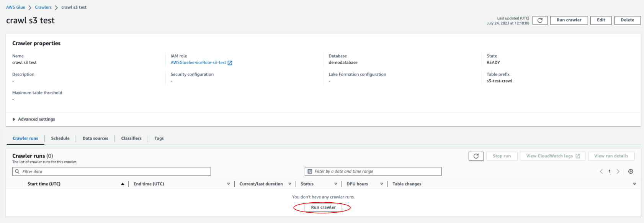Image resolution: width=644 pixels, height=223 pixels.
Task: Open the Data sources tab
Action: tap(95, 138)
